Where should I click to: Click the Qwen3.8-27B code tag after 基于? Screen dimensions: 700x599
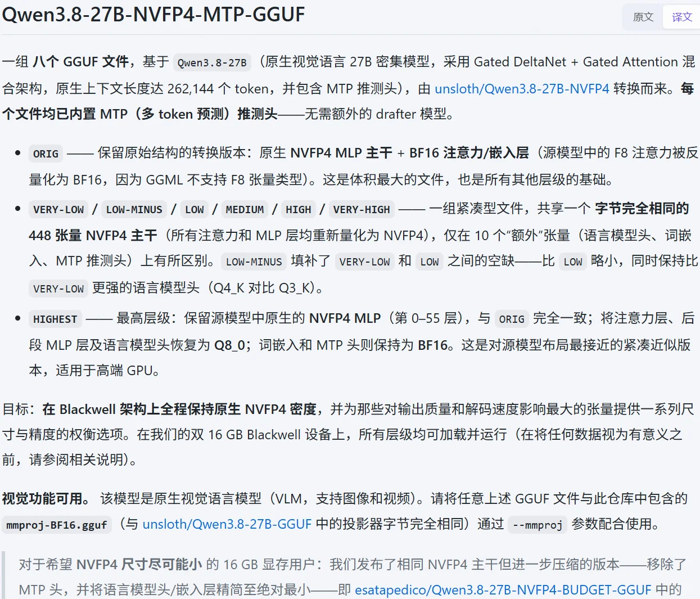click(212, 62)
